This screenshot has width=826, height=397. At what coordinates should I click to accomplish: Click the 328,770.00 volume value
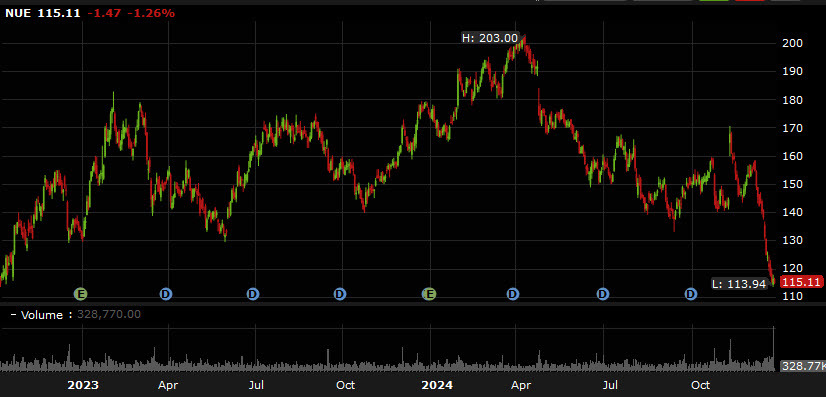[109, 315]
